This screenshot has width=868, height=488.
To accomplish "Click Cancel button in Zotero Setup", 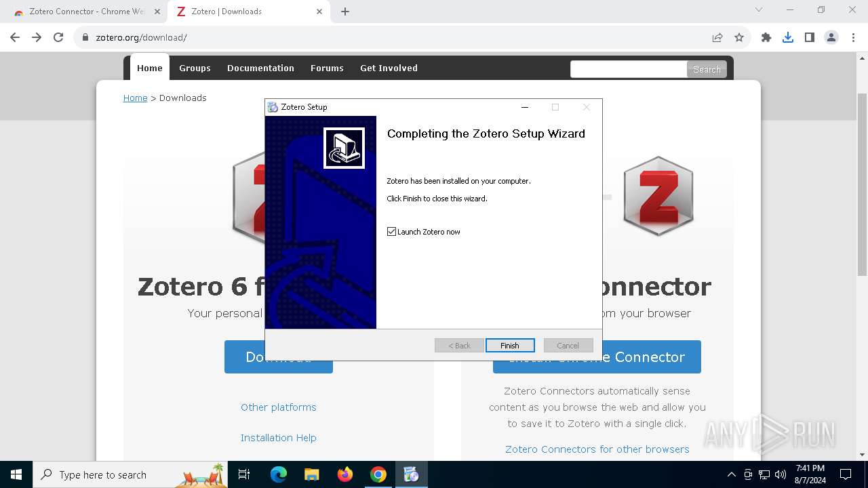I will click(568, 346).
